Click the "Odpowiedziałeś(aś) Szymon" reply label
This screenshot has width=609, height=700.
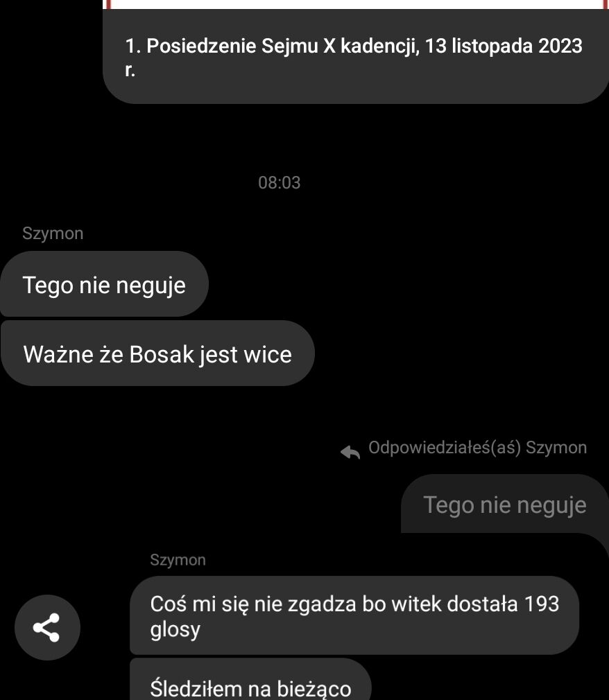point(477,447)
